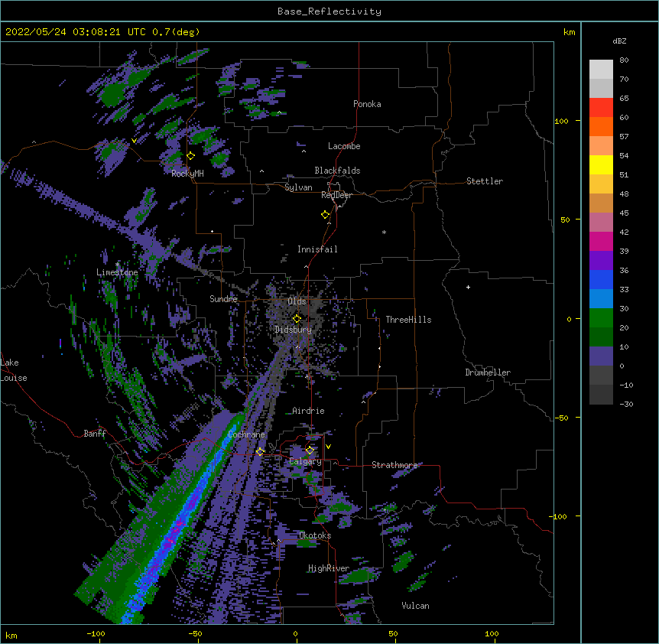The width and height of the screenshot is (659, 644).
Task: Click the Olds city label
Action: tap(297, 301)
